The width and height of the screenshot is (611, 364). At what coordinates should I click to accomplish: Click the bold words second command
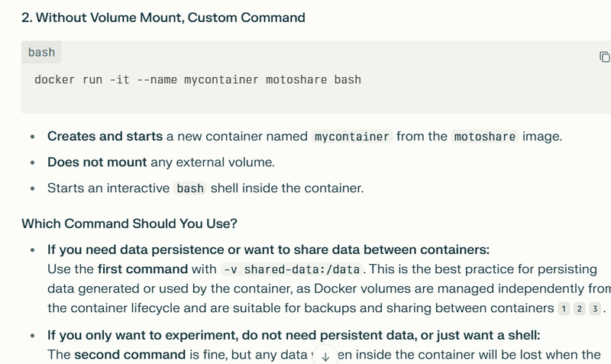pyautogui.click(x=130, y=355)
